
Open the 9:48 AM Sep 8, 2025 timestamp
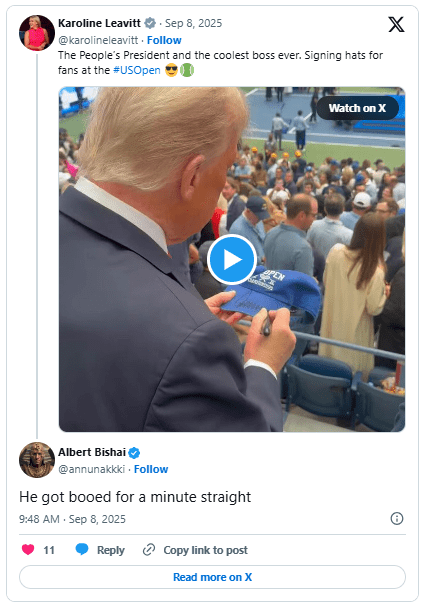tap(72, 519)
